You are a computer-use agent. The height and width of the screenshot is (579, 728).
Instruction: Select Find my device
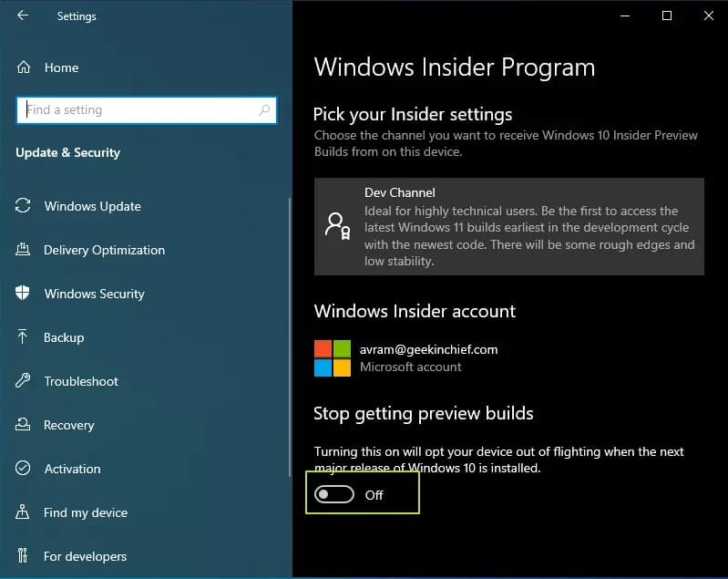pos(86,512)
